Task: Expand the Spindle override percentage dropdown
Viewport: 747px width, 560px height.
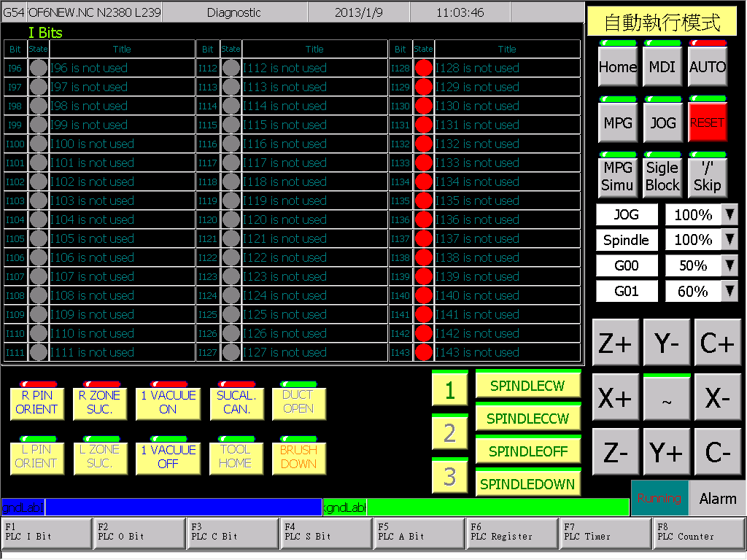Action: coord(729,240)
